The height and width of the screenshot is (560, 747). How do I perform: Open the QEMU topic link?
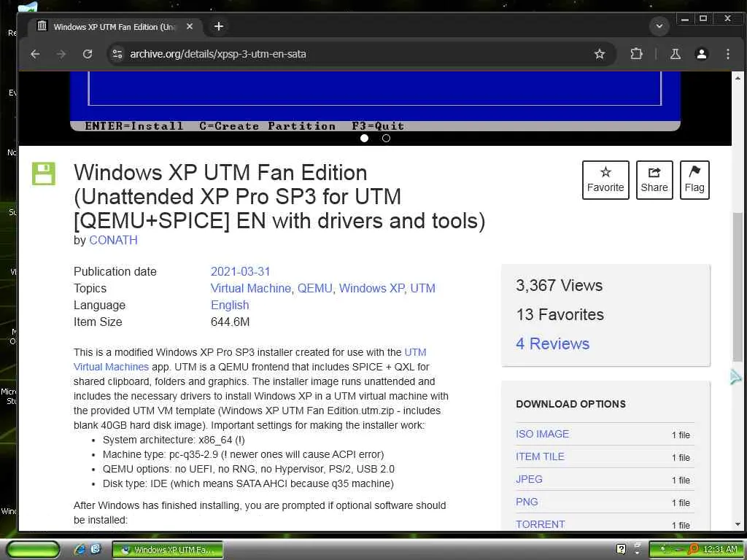[x=314, y=289]
